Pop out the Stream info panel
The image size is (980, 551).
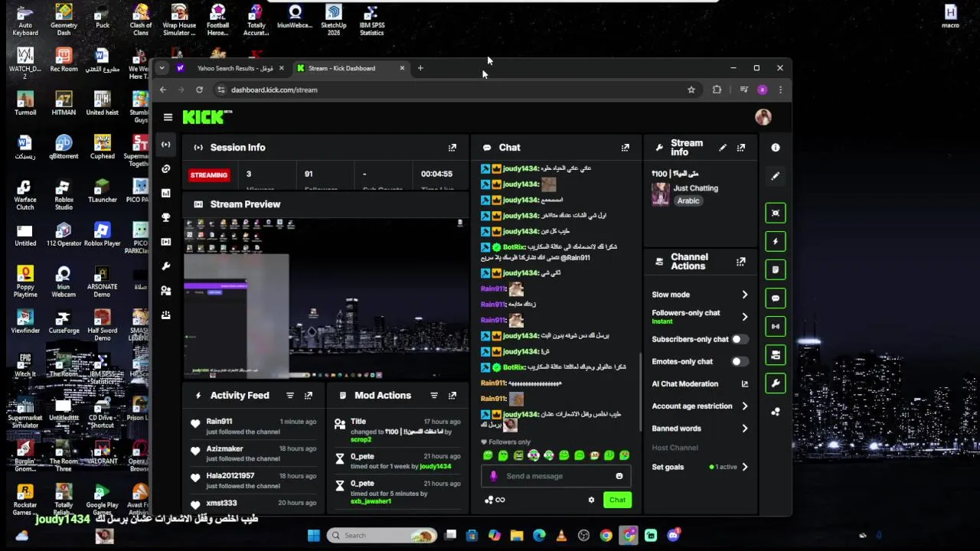click(x=741, y=148)
